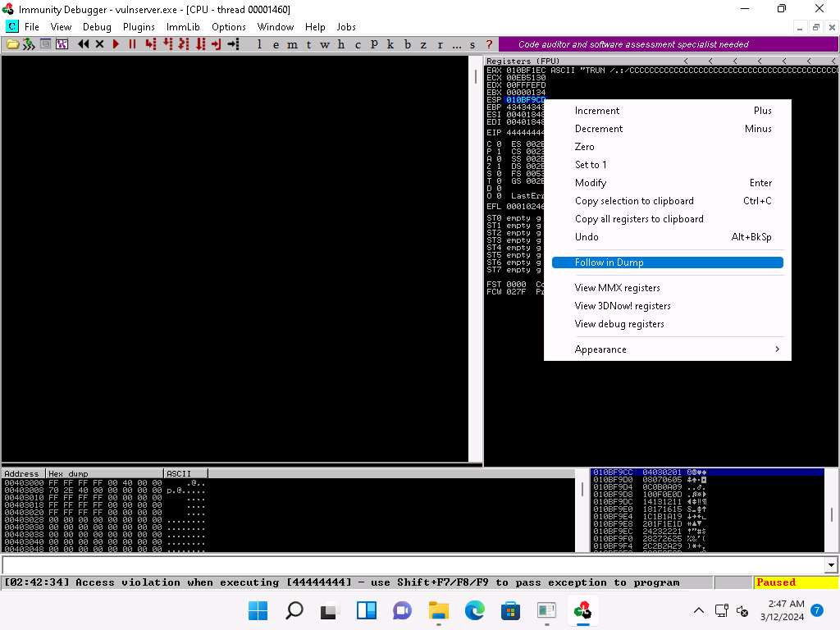
Task: Pause execution using the pause icon
Action: tap(132, 44)
